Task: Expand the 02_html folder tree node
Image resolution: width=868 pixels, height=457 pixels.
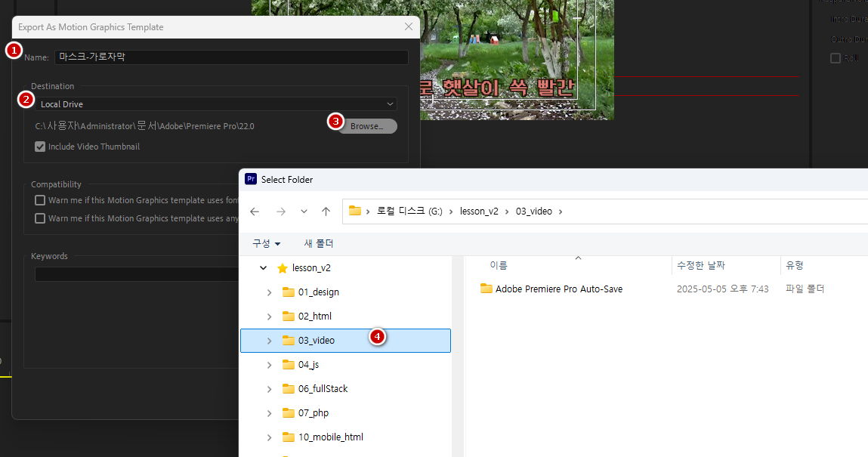Action: (x=270, y=317)
